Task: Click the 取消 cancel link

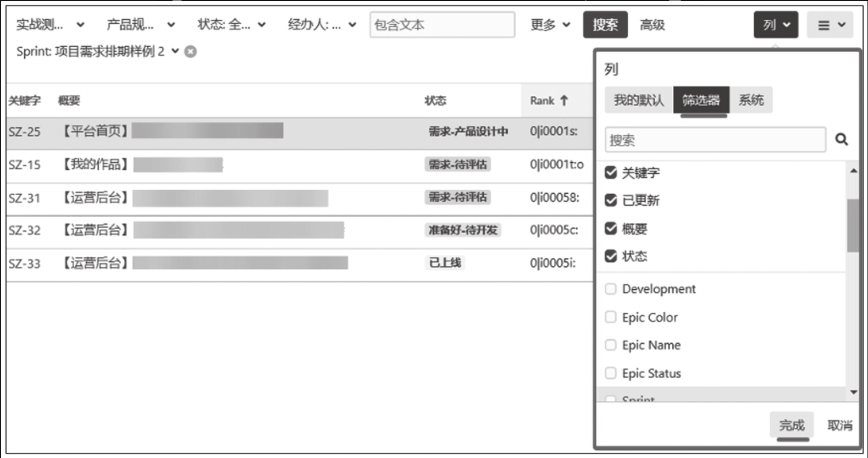Action: [x=840, y=426]
